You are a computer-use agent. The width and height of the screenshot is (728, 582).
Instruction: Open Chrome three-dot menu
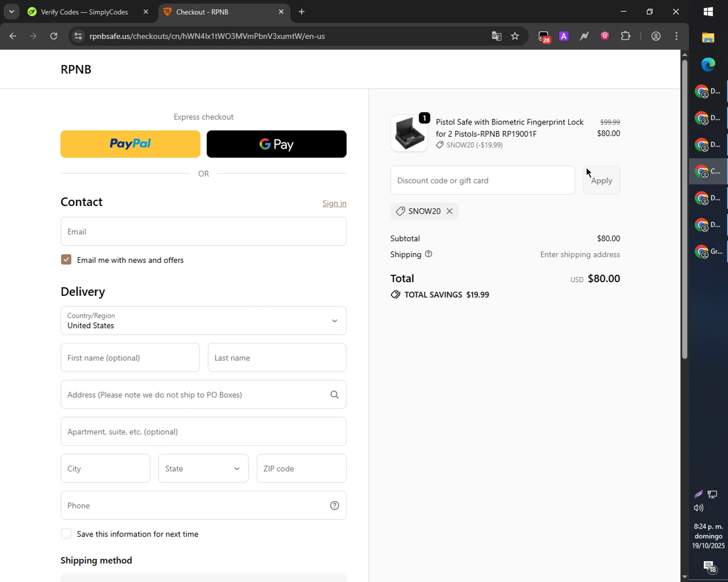click(677, 36)
